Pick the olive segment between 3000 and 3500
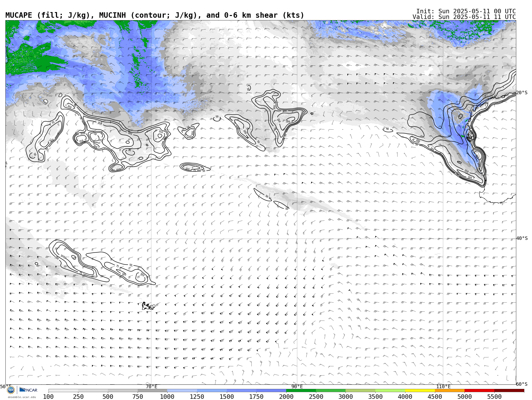The image size is (532, 400). pos(361,391)
